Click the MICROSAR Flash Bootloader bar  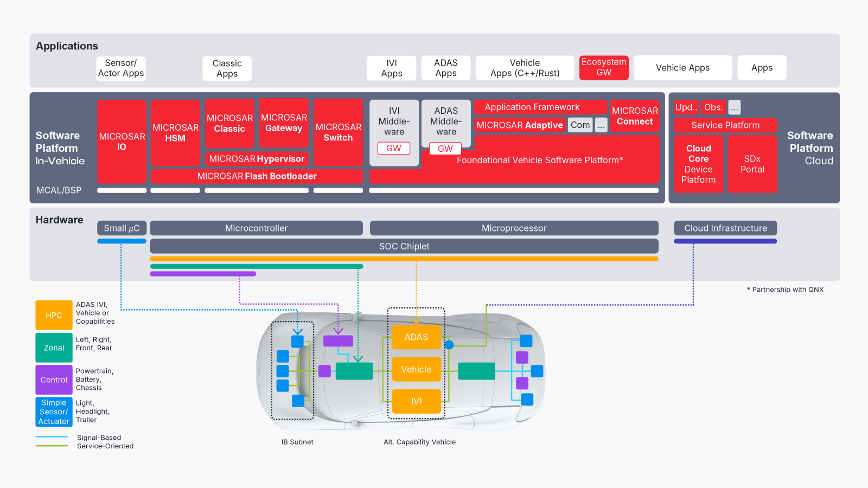(257, 176)
